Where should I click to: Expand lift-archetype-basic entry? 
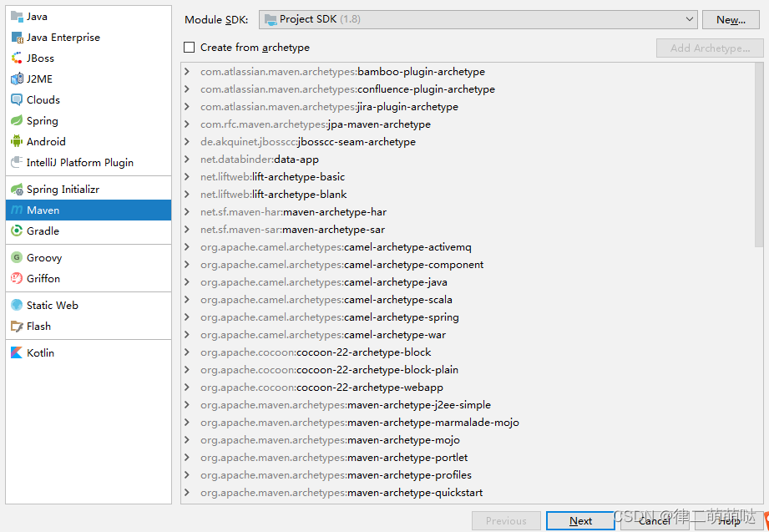click(187, 177)
